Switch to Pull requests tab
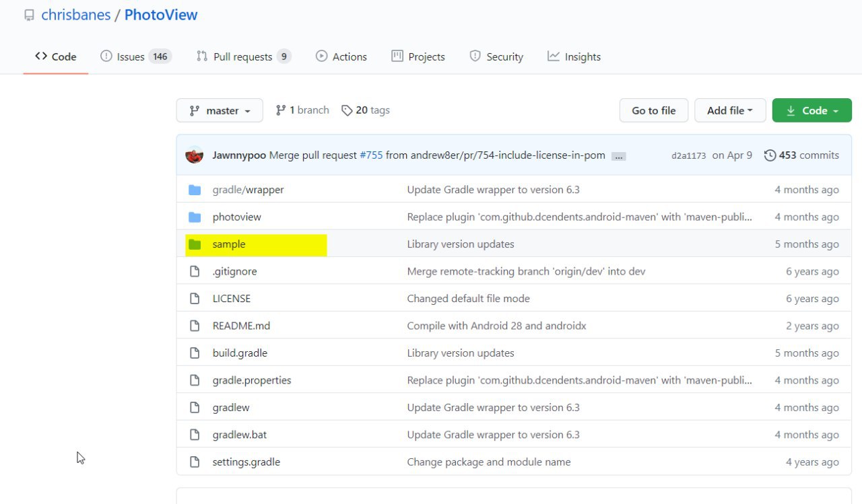The height and width of the screenshot is (504, 862). (243, 57)
